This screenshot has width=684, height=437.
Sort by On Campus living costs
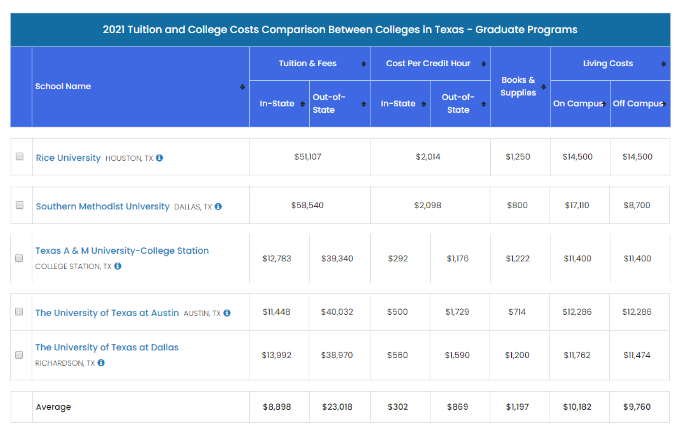tap(604, 104)
